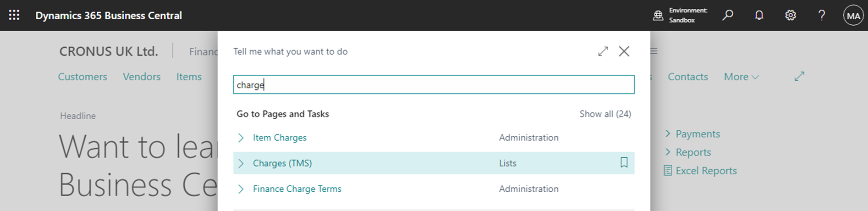Expand the Tell Me dialog to full size
Screen dimensions: 868x211
[603, 51]
